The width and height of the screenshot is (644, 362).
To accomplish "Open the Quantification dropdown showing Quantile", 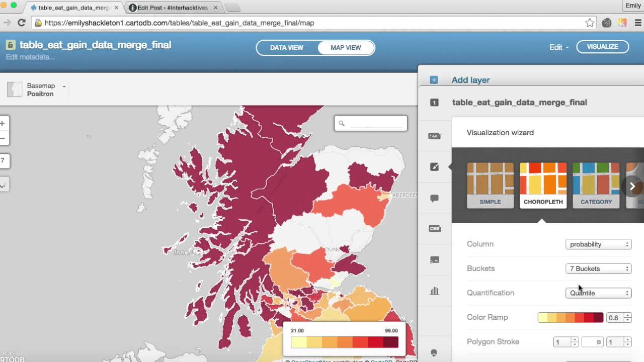I will pyautogui.click(x=599, y=293).
